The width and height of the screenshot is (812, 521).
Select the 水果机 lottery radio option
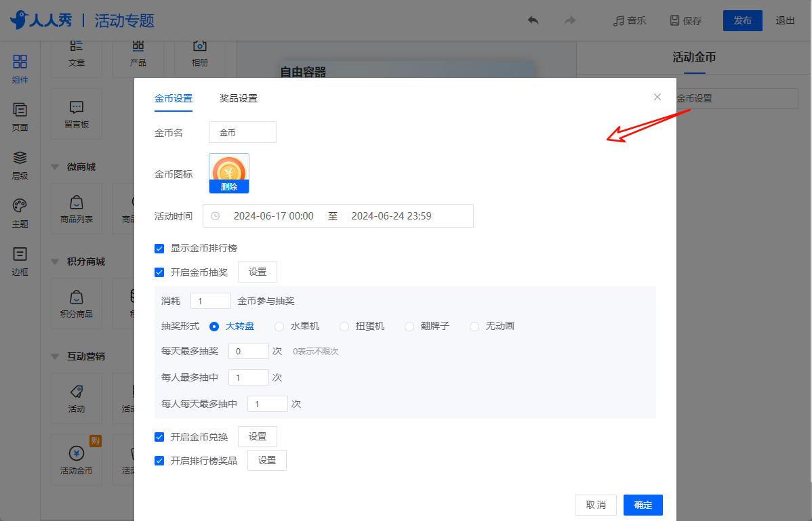tap(279, 327)
